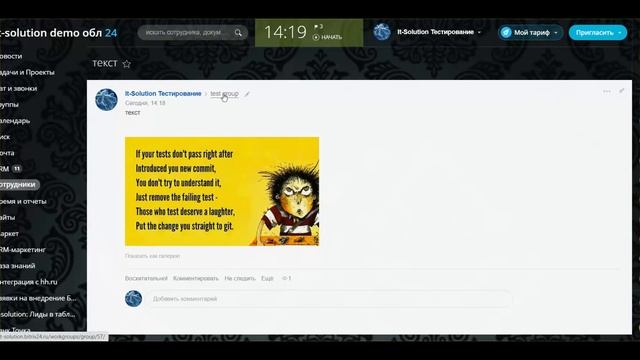Click the НАЧАТЬ workday start button
Image resolution: width=640 pixels, height=360 pixels.
pyautogui.click(x=327, y=37)
